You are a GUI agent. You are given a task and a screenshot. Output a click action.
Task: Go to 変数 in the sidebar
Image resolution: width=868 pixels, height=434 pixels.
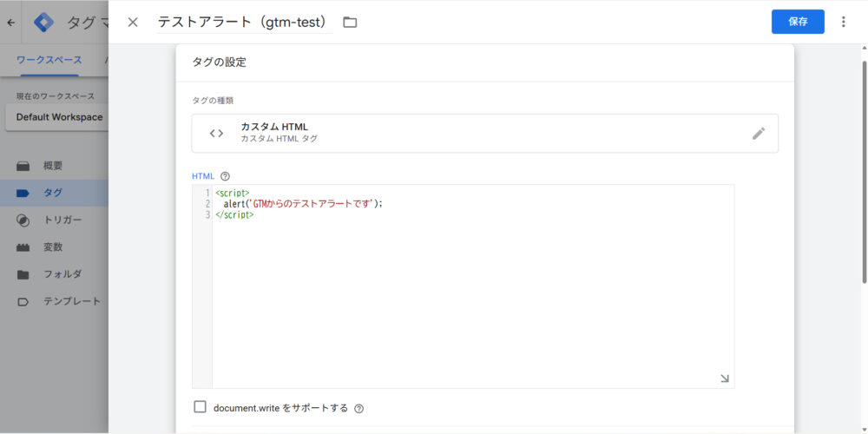53,247
